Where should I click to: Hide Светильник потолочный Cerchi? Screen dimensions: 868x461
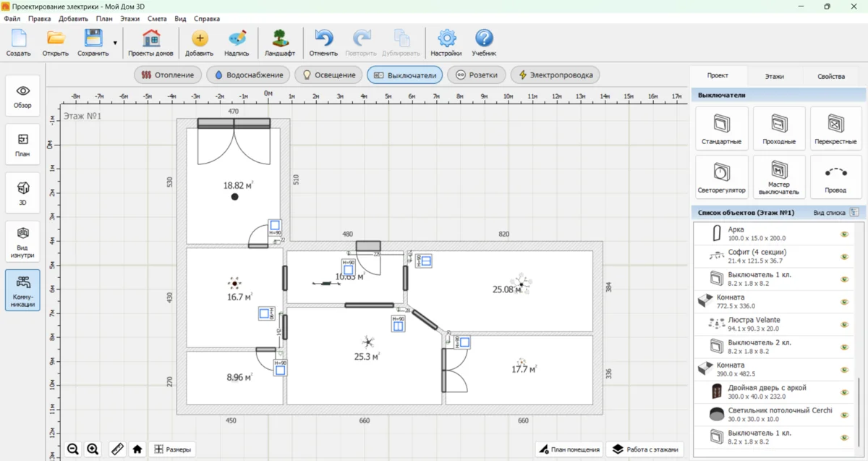click(x=843, y=415)
